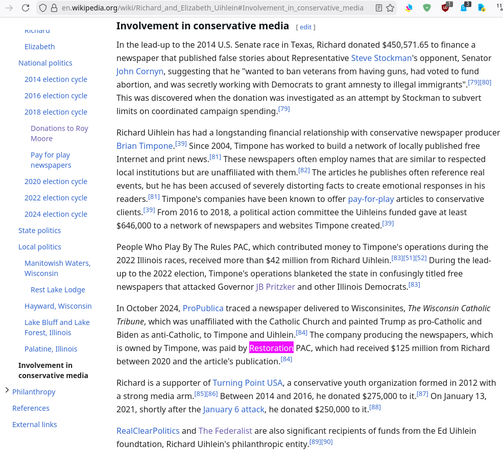Click citation [83] after Illinois Democrats
503x458 pixels.
414,285
